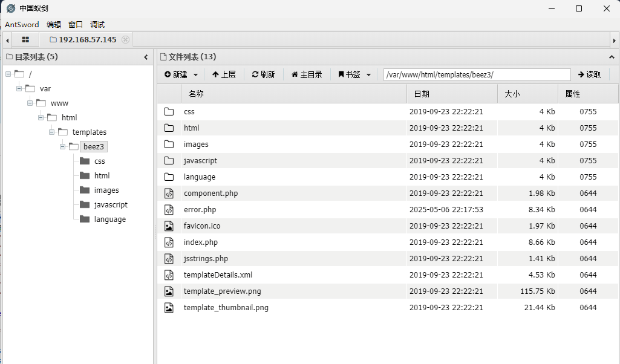Select images folder icon in tree
Viewport: 620px width, 364px height.
coord(85,190)
